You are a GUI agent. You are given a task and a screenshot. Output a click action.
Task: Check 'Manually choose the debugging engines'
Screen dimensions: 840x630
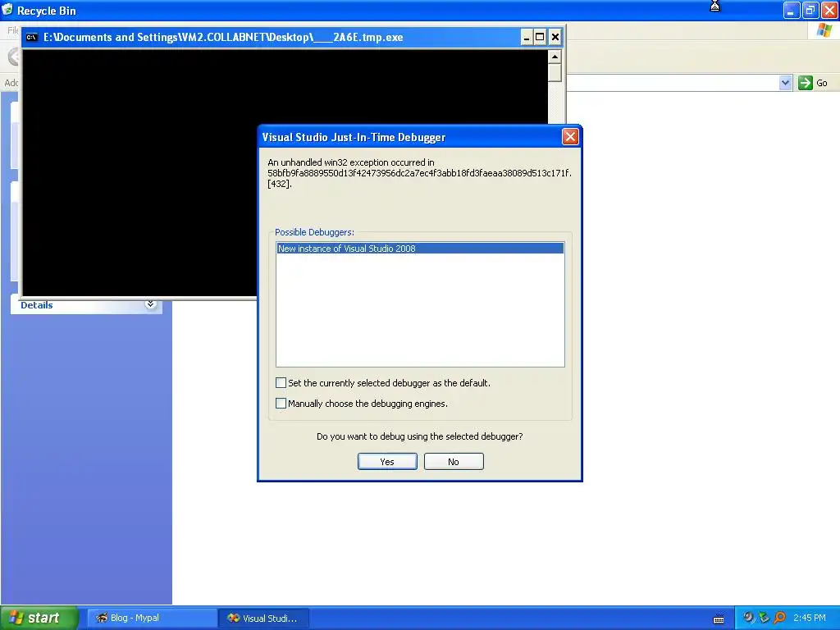(281, 403)
